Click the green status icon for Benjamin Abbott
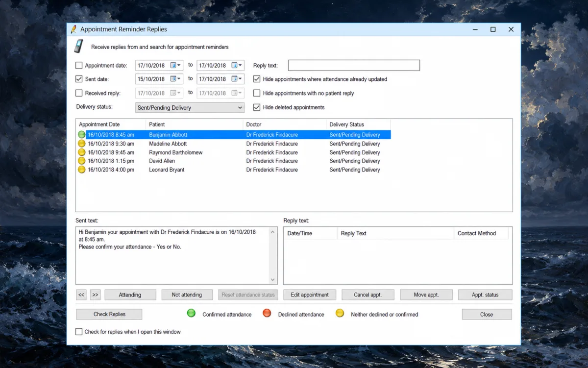Screen dimensions: 588x368 coord(82,135)
